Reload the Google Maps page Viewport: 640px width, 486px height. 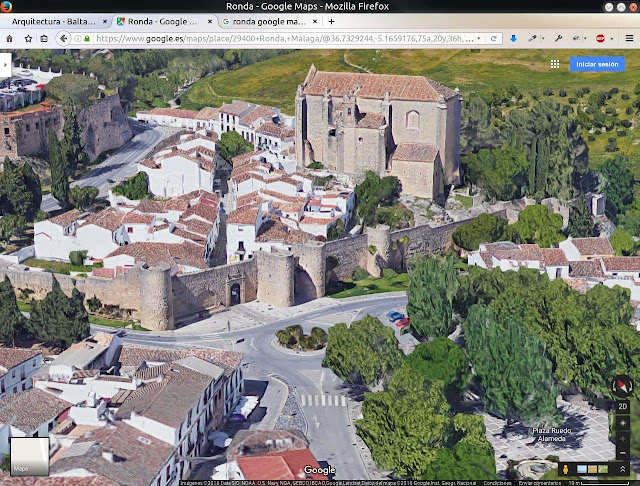[x=493, y=38]
